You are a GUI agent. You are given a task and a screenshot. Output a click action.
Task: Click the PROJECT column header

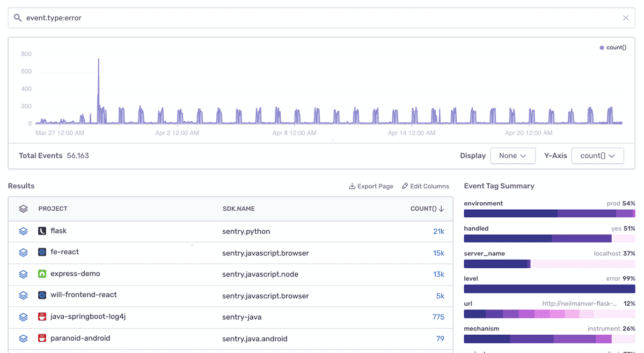tap(53, 209)
